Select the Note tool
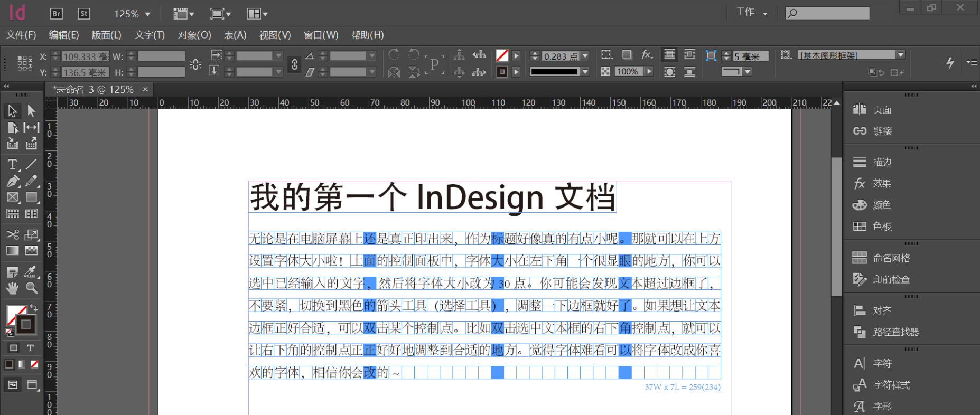980x415 pixels. (12, 272)
